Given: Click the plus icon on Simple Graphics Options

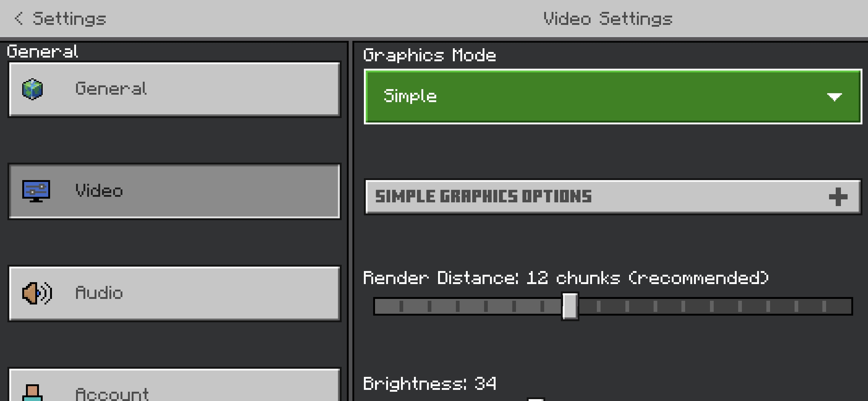Looking at the screenshot, I should click(x=838, y=197).
